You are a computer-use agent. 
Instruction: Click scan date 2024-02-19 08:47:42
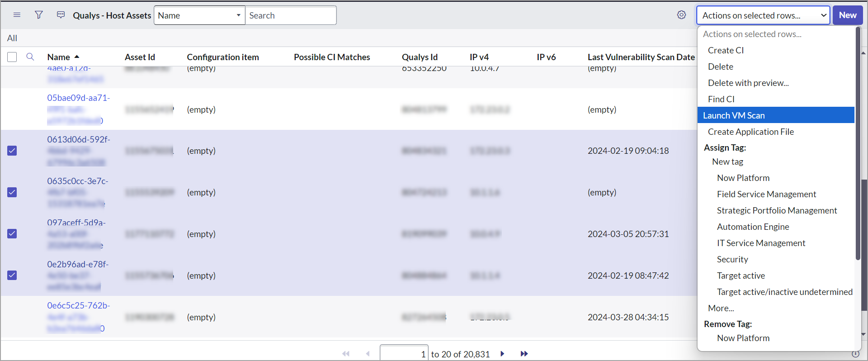point(628,275)
